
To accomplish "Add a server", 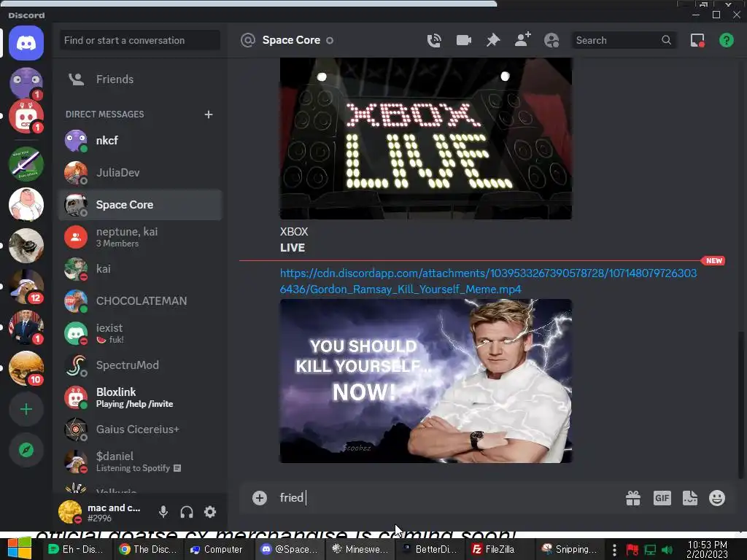I will (26, 410).
